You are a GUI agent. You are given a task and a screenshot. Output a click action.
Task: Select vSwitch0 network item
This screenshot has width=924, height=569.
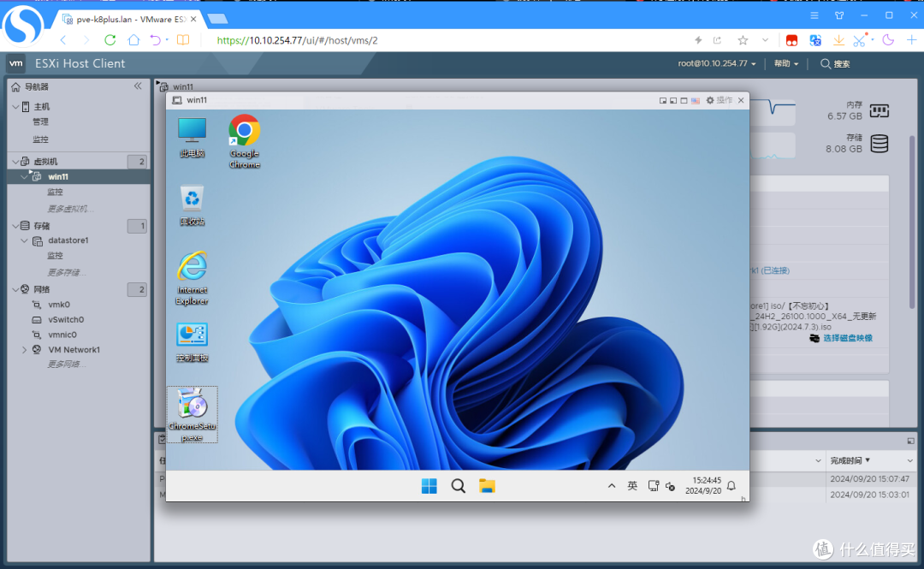click(66, 319)
